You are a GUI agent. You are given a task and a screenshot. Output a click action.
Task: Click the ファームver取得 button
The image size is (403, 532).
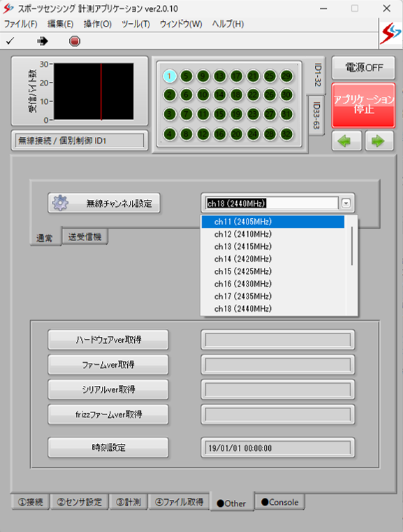[108, 365]
